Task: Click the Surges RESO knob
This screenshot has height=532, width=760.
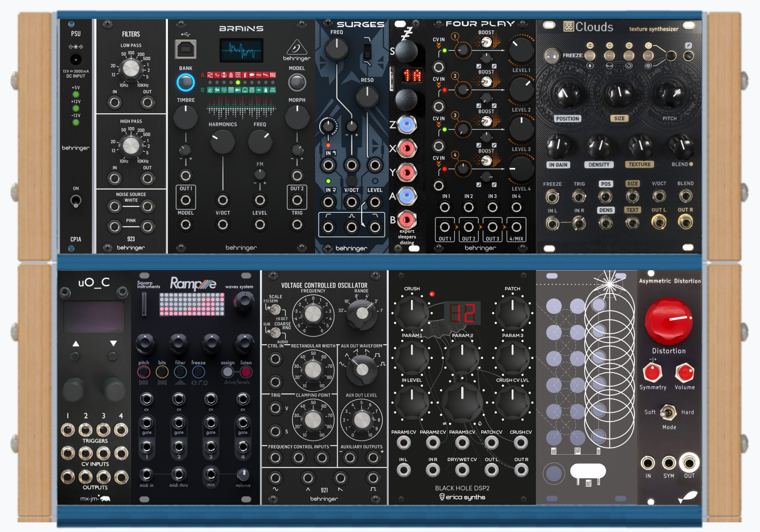Action: click(367, 96)
